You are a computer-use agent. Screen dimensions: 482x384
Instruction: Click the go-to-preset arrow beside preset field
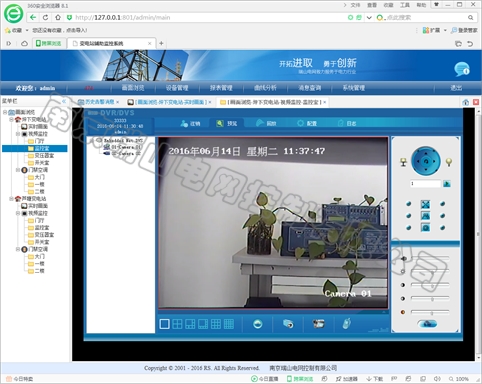click(x=447, y=184)
